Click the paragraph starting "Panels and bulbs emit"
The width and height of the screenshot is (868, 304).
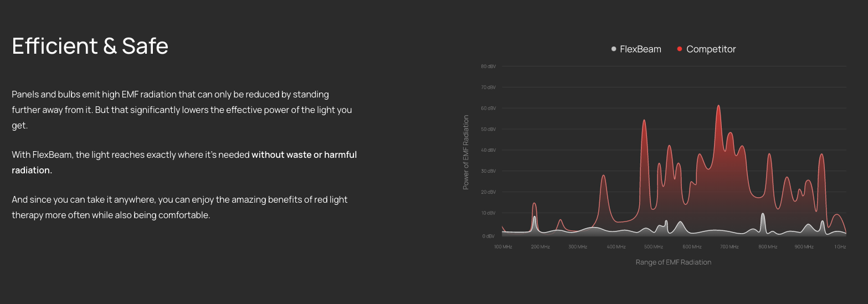click(182, 110)
